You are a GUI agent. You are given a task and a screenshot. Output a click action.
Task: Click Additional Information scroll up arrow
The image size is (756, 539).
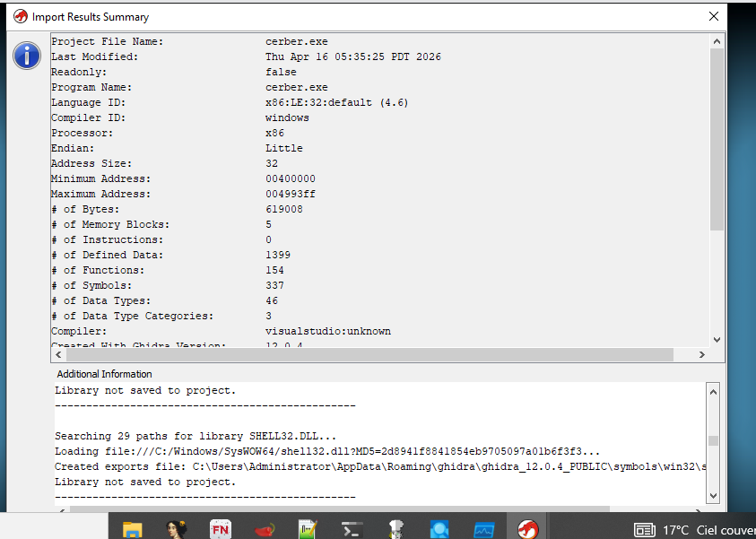714,392
